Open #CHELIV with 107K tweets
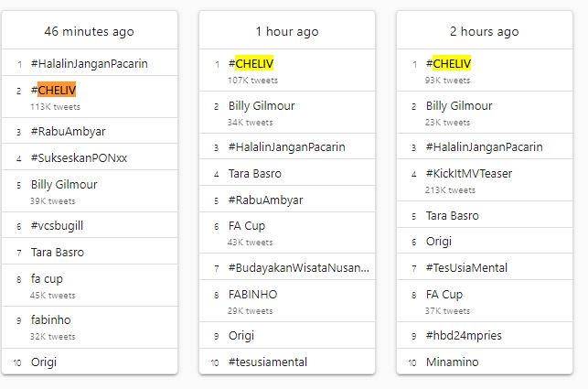 coord(254,64)
